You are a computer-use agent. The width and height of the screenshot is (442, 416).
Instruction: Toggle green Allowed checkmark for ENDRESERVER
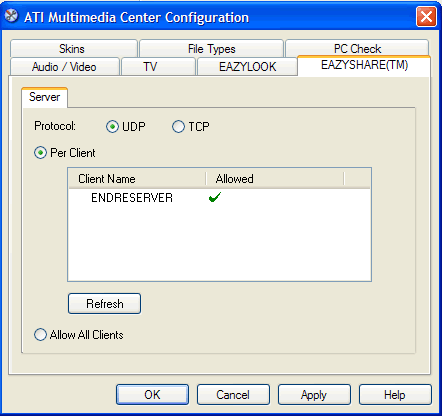point(215,197)
